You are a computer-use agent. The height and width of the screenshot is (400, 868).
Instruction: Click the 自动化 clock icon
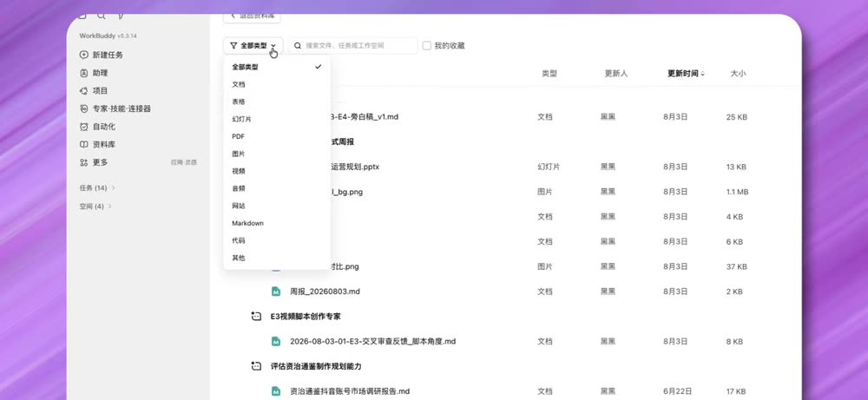pos(83,127)
